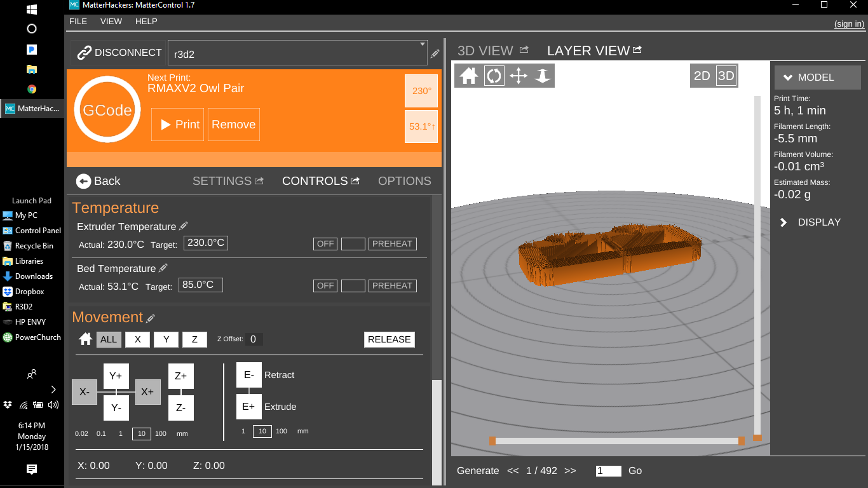Image resolution: width=868 pixels, height=488 pixels.
Task: Click the home all axes house icon
Action: (x=85, y=339)
